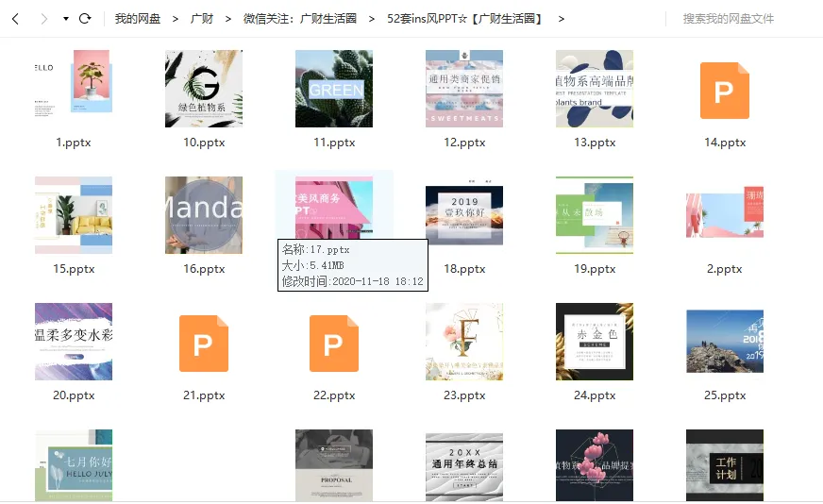Select the grey PROPOSAL thumbnail
823x504 pixels.
pyautogui.click(x=334, y=465)
